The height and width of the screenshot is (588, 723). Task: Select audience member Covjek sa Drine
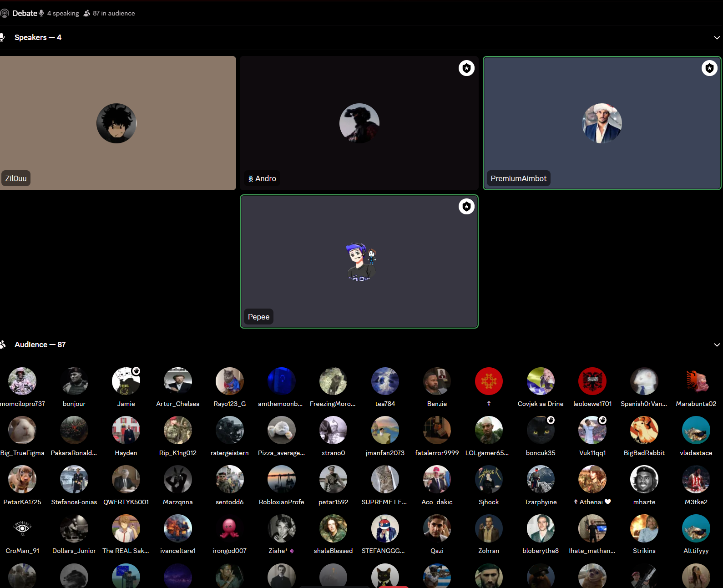(540, 381)
